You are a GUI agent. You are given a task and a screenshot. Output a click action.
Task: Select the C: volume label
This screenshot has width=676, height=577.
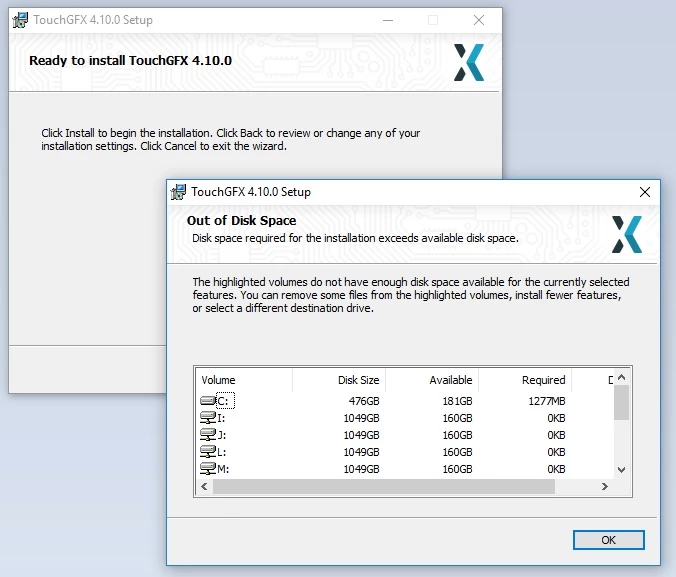(x=225, y=401)
